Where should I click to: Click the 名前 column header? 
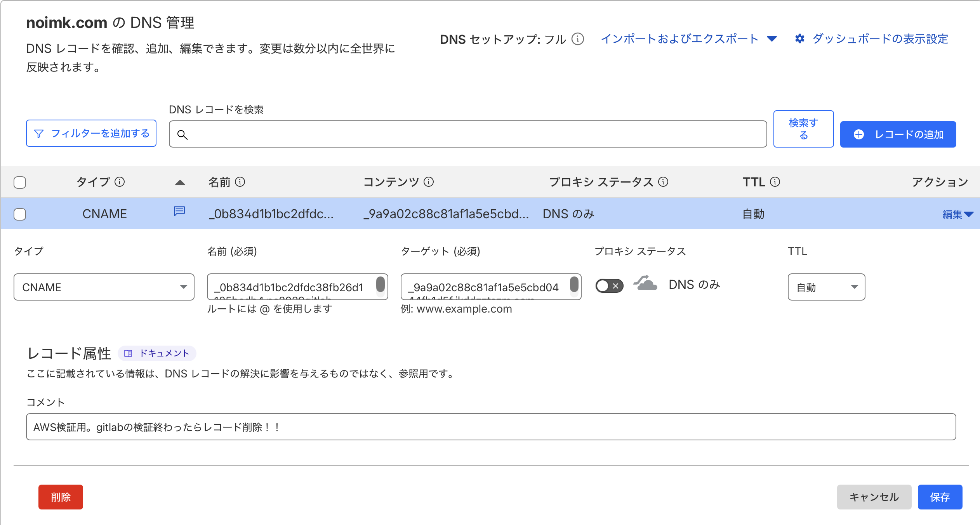tap(220, 182)
